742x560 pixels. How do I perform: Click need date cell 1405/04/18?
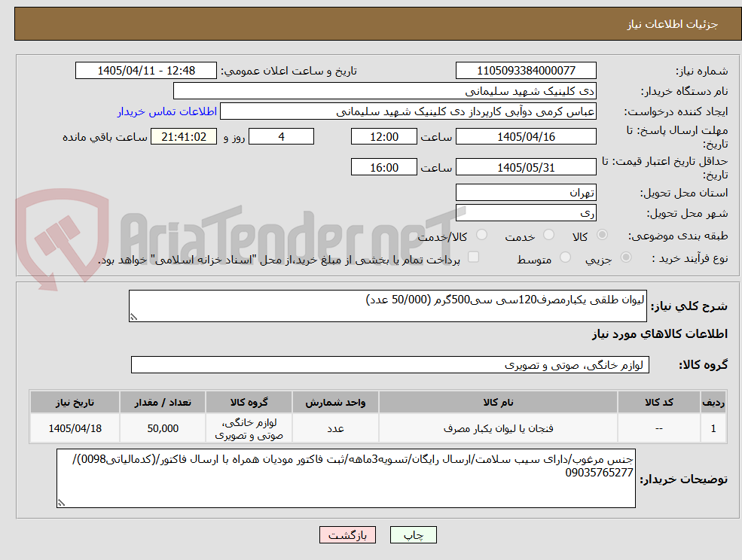[x=75, y=428]
